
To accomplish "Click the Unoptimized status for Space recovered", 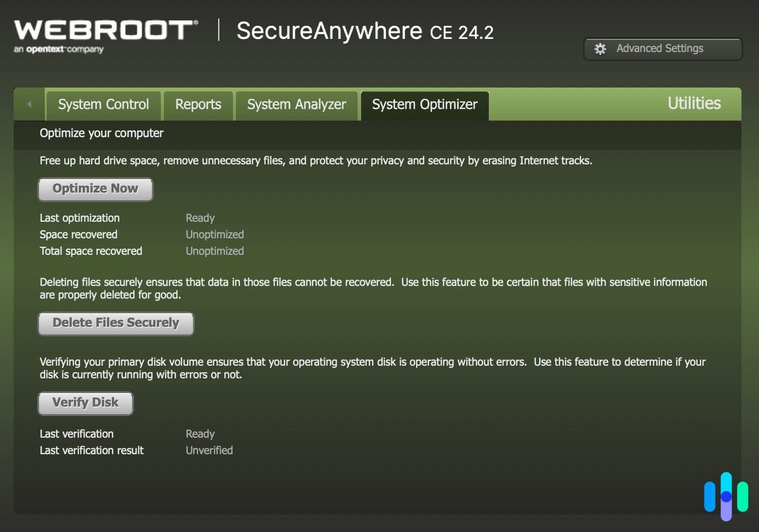I will [x=215, y=234].
